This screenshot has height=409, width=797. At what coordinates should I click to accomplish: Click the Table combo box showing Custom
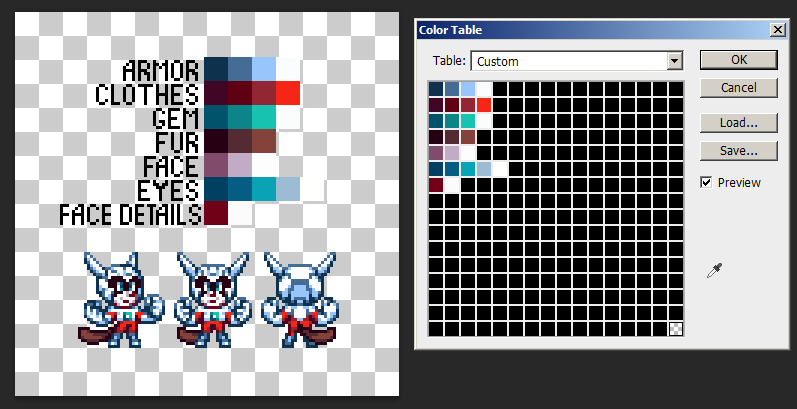(576, 61)
